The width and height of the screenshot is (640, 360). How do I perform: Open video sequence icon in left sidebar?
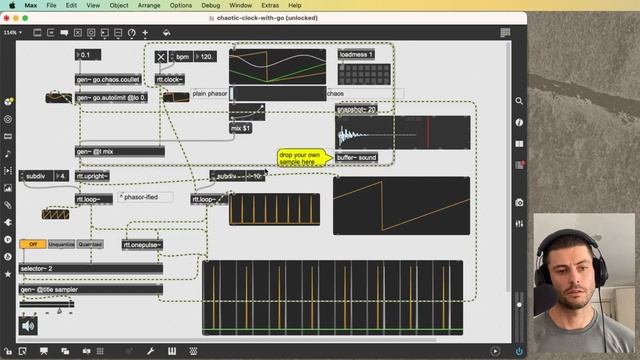[x=8, y=171]
